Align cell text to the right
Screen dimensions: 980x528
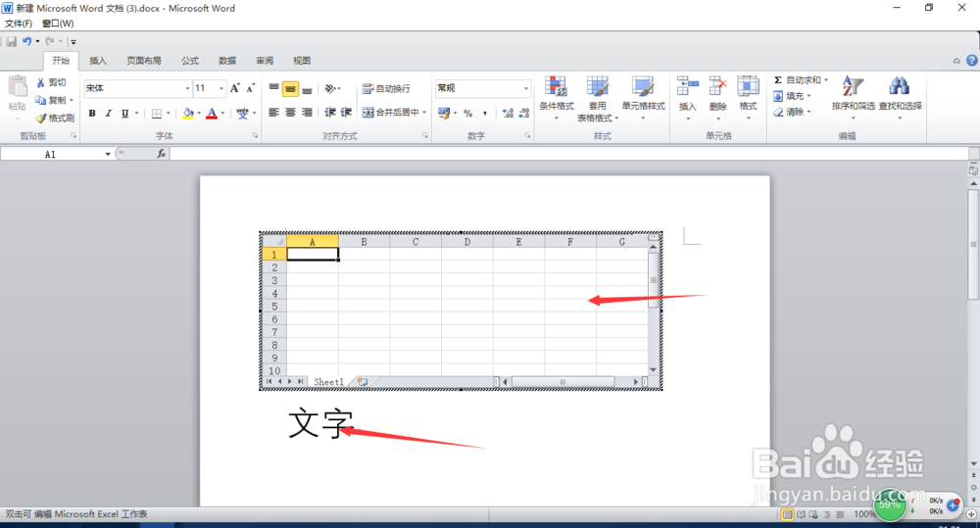(x=307, y=113)
